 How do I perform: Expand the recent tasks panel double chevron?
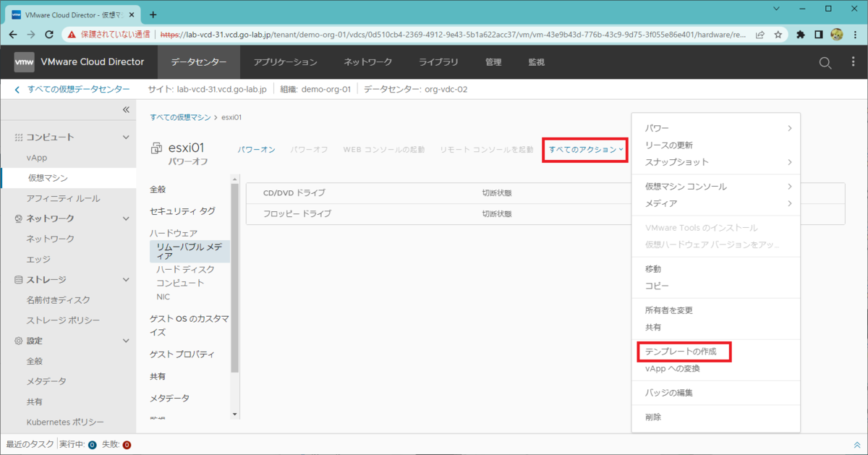[857, 445]
